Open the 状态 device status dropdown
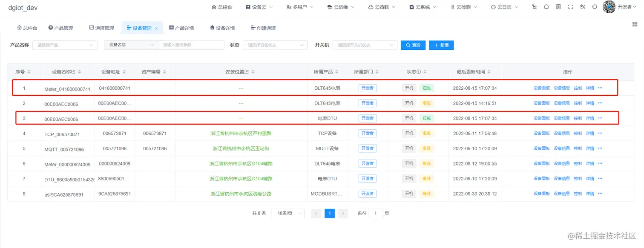The width and height of the screenshot is (644, 248). [275, 45]
